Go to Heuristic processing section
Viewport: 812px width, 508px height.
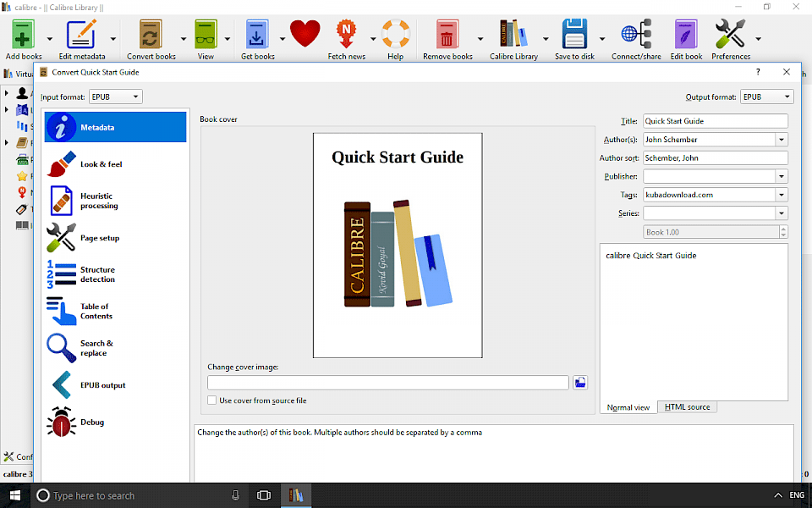[x=116, y=201]
